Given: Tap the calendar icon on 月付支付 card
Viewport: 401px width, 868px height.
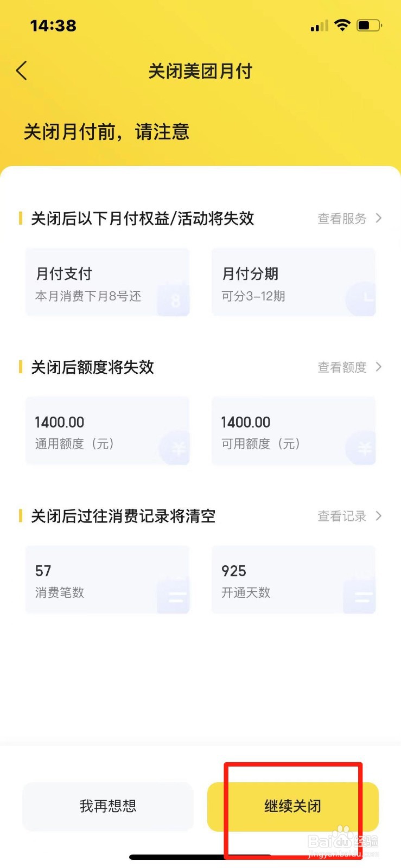Looking at the screenshot, I should 174,299.
